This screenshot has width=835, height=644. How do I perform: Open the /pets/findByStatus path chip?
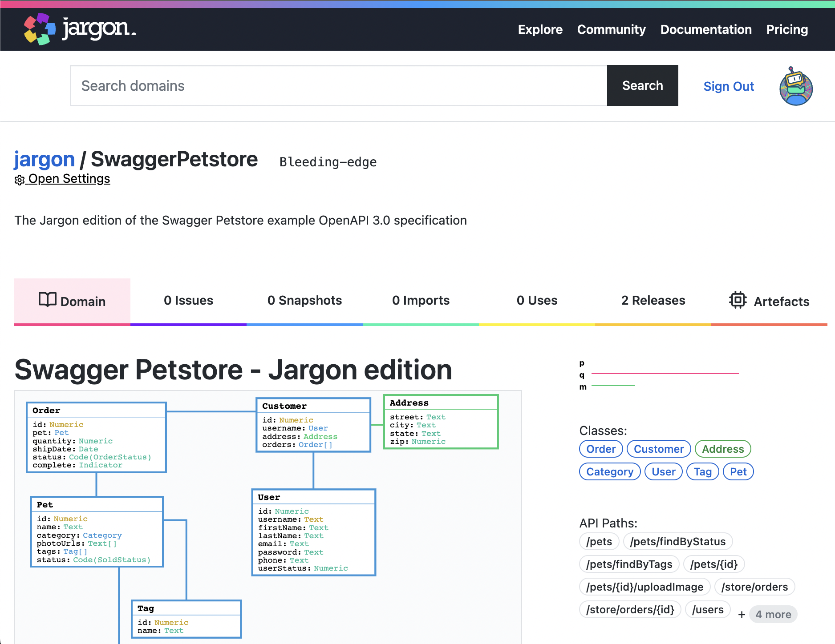(x=678, y=541)
